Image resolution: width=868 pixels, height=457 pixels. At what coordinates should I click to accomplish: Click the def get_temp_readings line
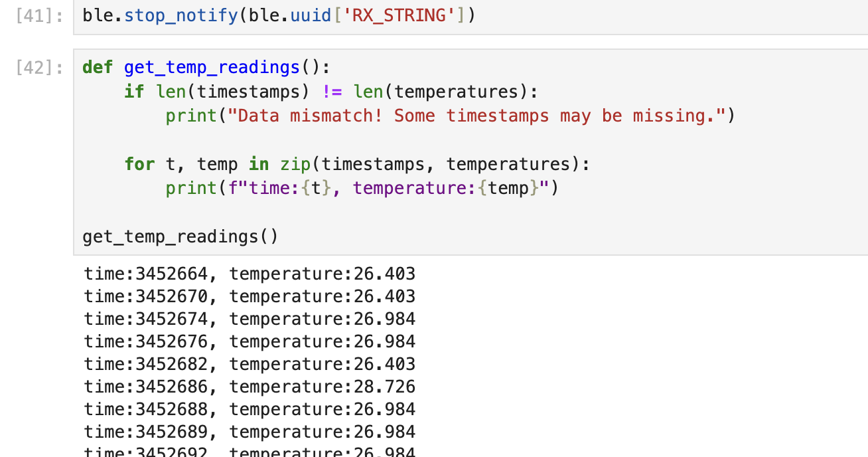(206, 67)
